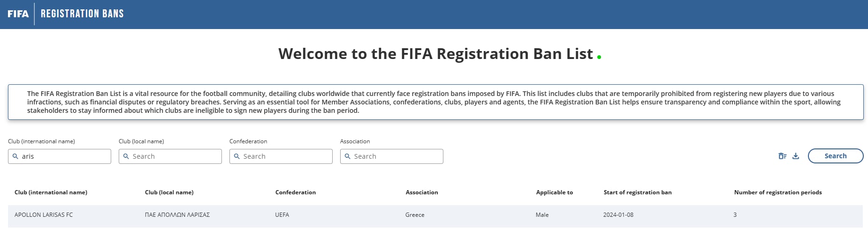The height and width of the screenshot is (236, 868).
Task: Open the Confederation search field
Action: [281, 156]
